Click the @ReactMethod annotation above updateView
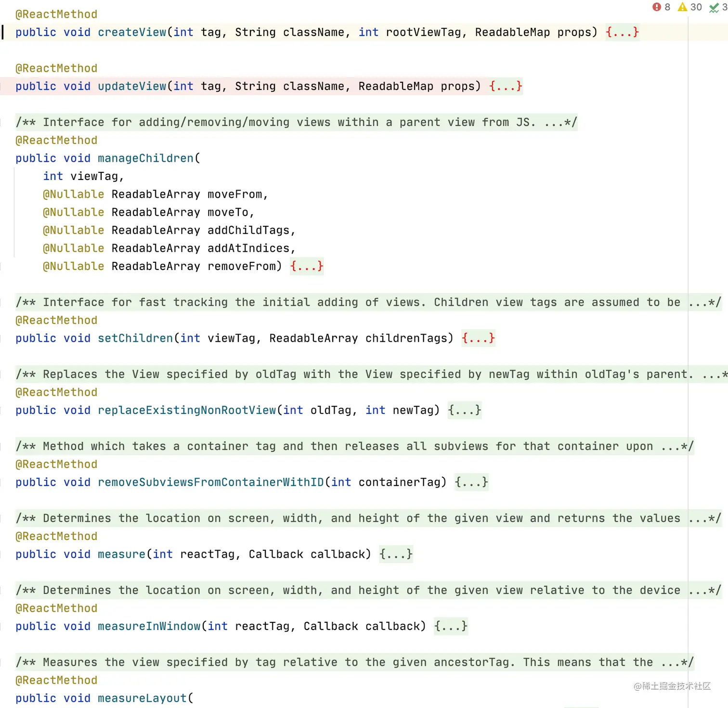The width and height of the screenshot is (728, 708). 56,68
